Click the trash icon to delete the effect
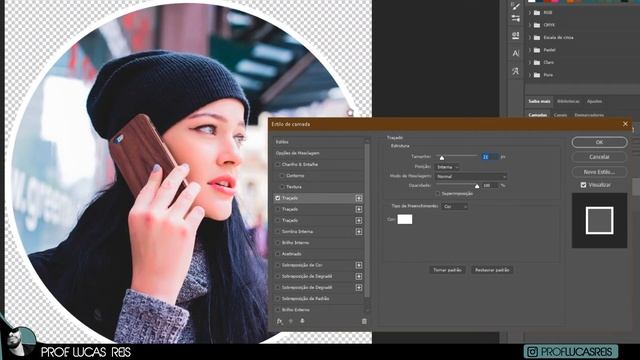 pos(364,321)
